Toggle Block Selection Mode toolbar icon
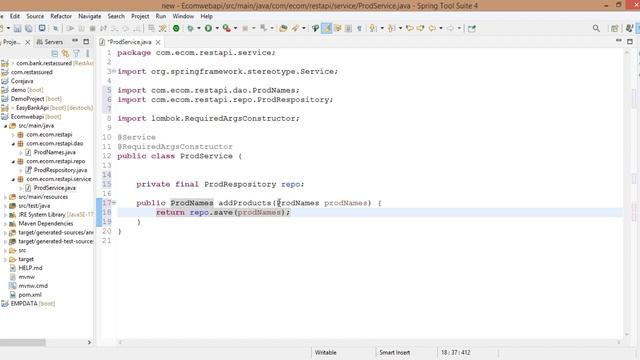The width and height of the screenshot is (640, 360). (348, 28)
